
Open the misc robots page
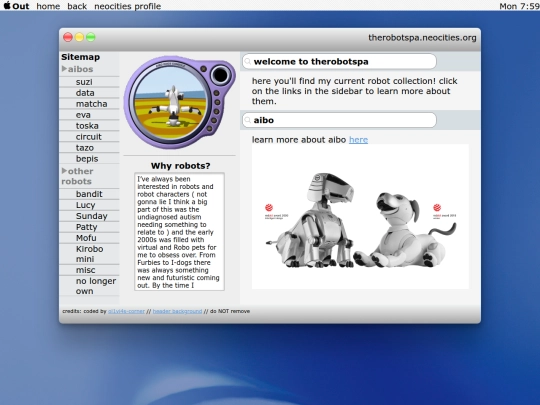85,270
